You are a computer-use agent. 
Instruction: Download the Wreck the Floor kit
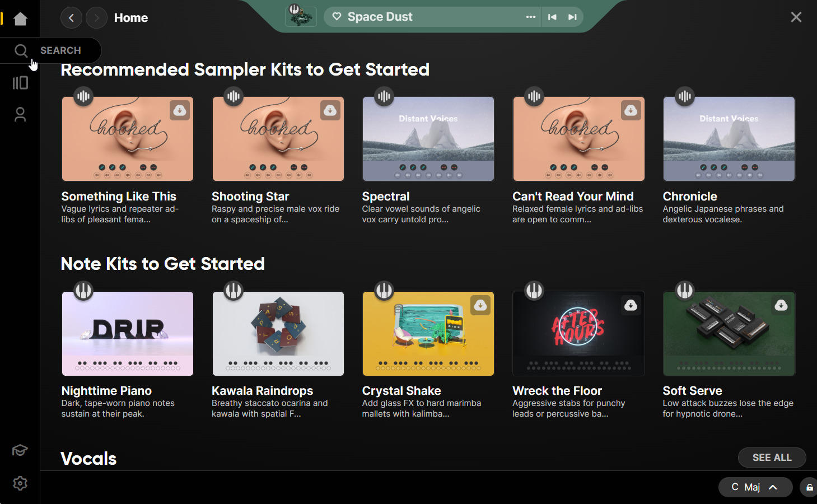point(631,305)
